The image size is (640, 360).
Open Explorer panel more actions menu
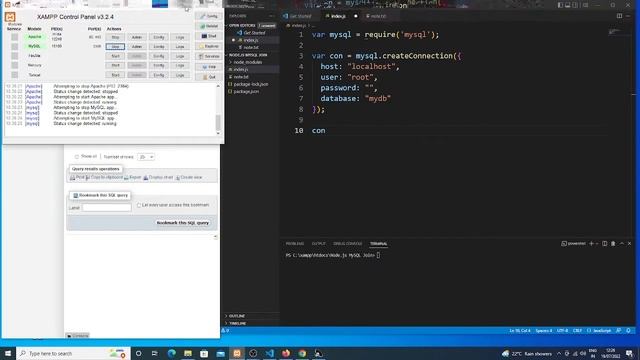[271, 16]
